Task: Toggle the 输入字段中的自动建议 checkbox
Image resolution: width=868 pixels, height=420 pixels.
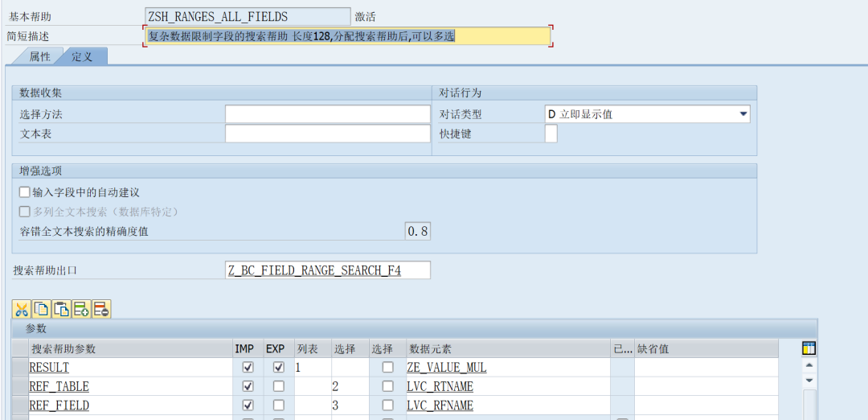Action: pos(24,192)
